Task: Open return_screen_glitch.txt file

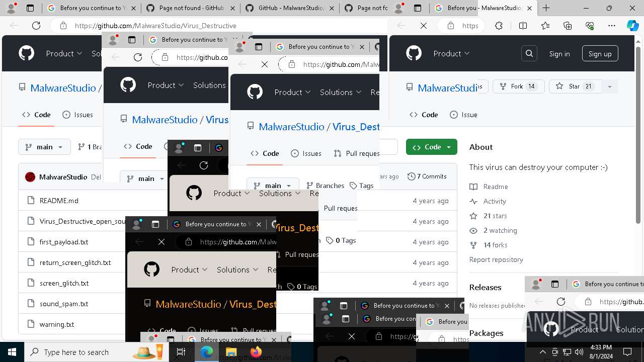Action: coord(75,262)
